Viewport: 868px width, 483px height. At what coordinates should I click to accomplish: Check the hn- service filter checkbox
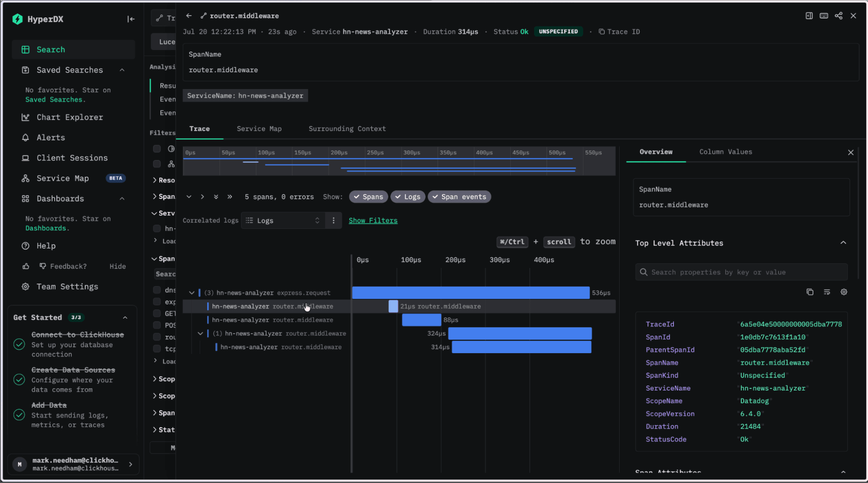157,228
